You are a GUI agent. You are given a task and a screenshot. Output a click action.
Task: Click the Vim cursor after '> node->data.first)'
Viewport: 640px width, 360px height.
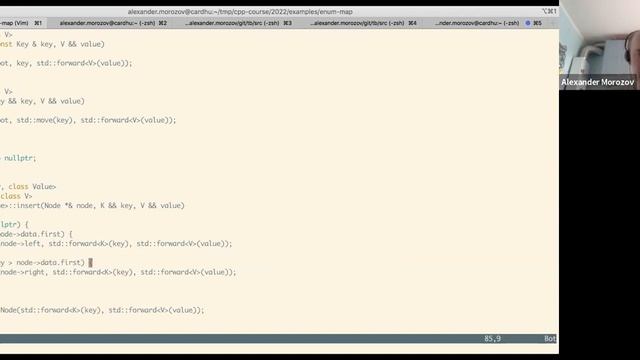click(90, 262)
